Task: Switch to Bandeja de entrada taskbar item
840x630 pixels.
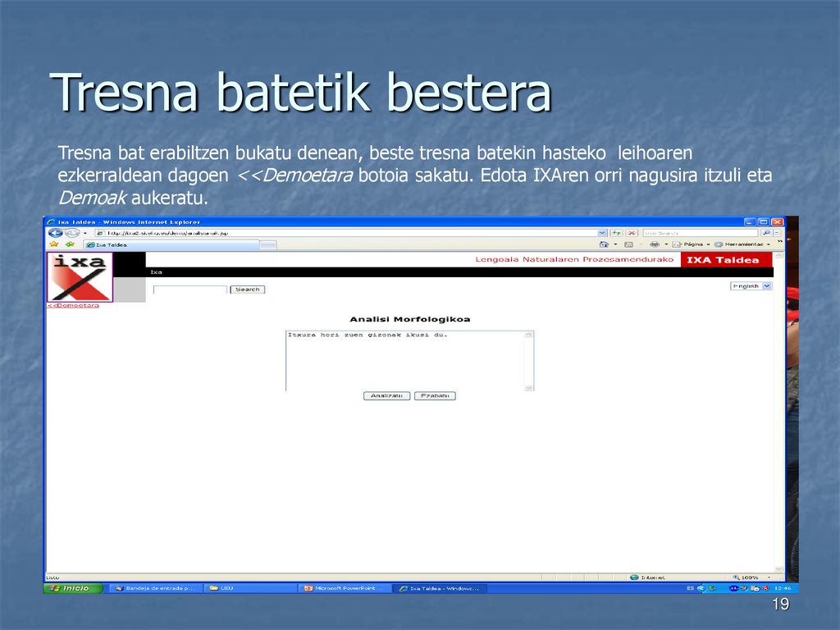Action: tap(157, 588)
